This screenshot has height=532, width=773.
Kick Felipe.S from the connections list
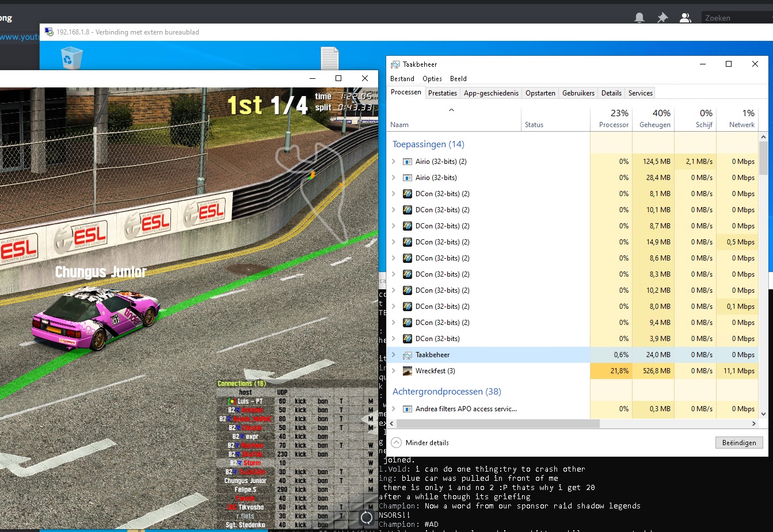[300, 489]
